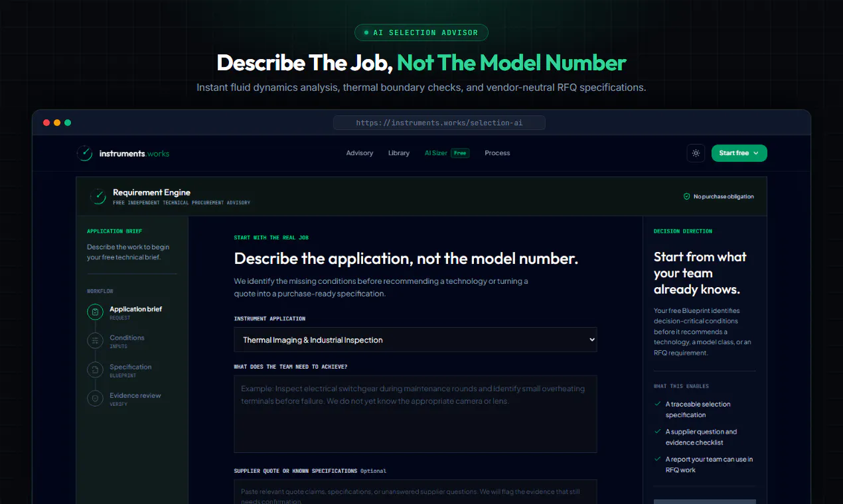This screenshot has height=504, width=843.
Task: Open the Process nav item
Action: (497, 153)
